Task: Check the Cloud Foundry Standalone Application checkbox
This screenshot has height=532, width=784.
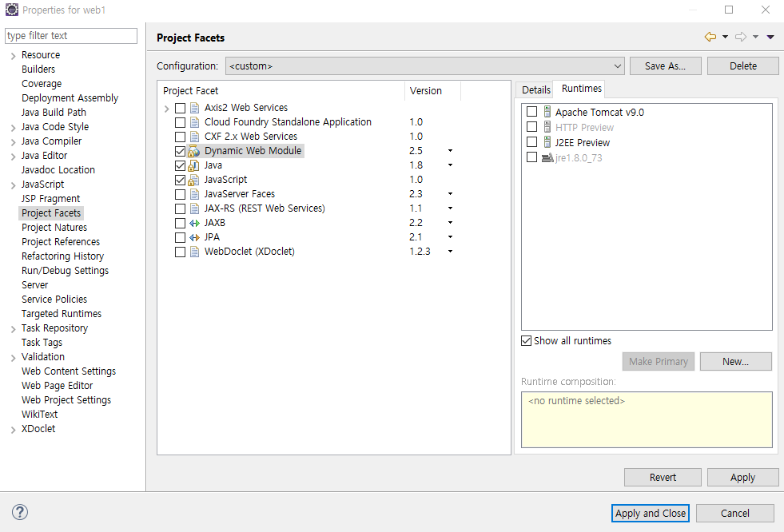Action: click(180, 122)
